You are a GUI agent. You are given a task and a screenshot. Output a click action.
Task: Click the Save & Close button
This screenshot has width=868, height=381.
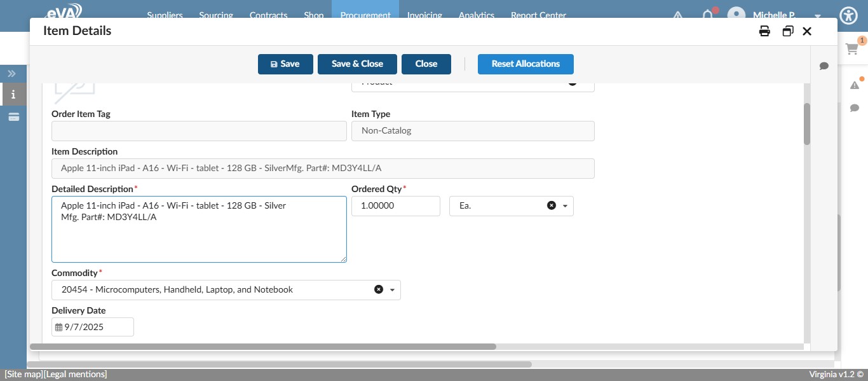(x=357, y=64)
